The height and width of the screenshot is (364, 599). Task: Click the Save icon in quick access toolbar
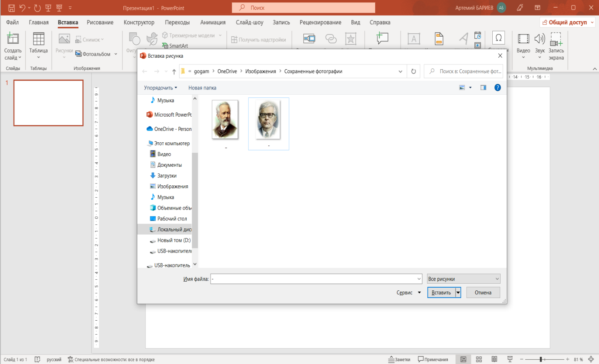(12, 8)
